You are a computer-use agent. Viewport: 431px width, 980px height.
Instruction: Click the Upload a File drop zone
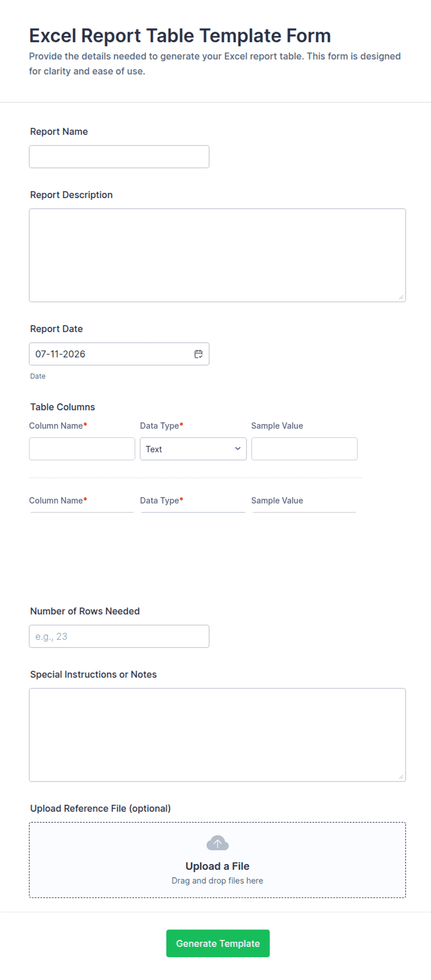(217, 860)
